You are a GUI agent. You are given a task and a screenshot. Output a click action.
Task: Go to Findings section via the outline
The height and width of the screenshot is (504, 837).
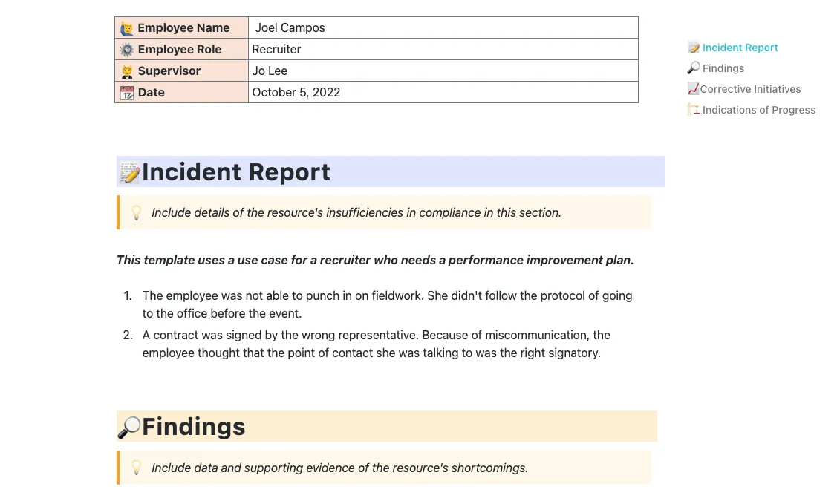click(x=723, y=68)
